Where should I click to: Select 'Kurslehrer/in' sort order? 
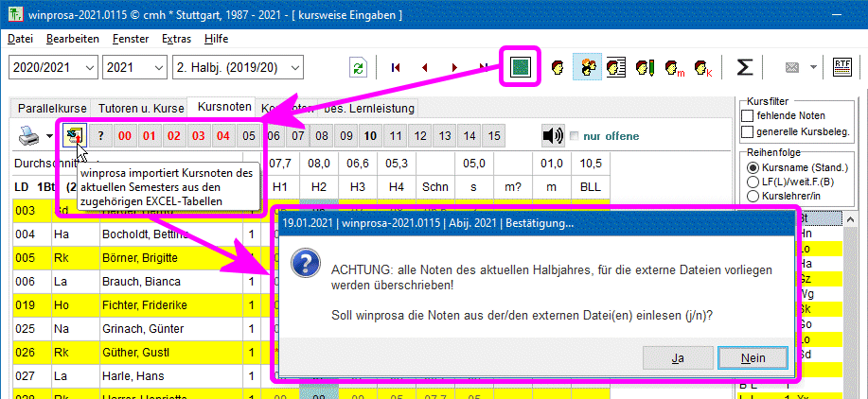tap(753, 196)
